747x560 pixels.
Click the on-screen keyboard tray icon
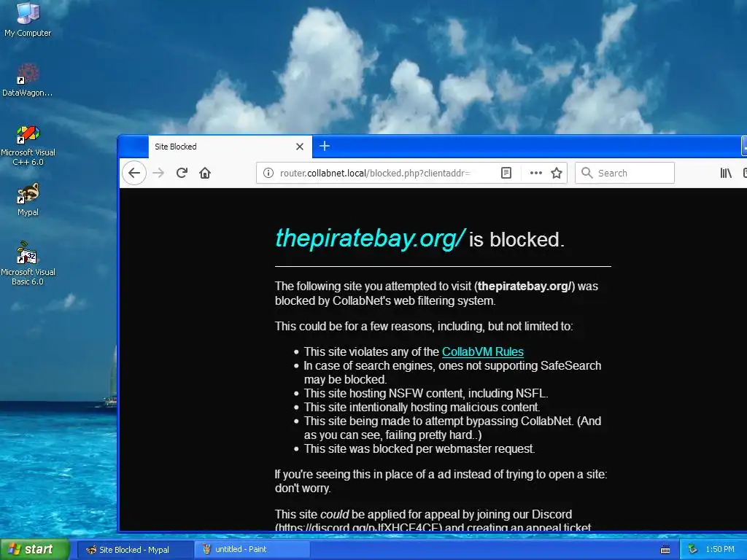pos(665,550)
